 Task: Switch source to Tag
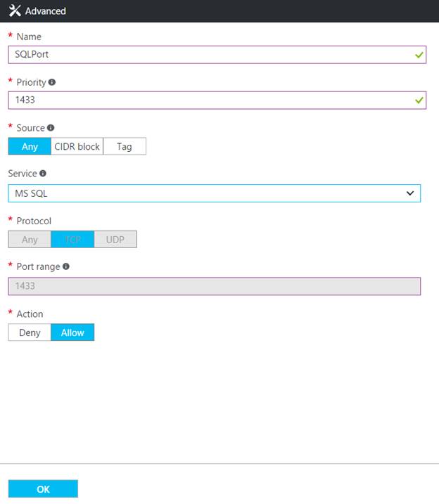pyautogui.click(x=125, y=146)
